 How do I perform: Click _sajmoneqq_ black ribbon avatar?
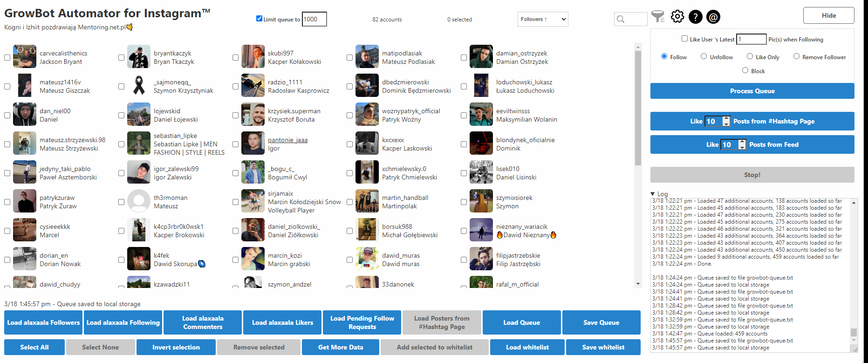point(139,86)
